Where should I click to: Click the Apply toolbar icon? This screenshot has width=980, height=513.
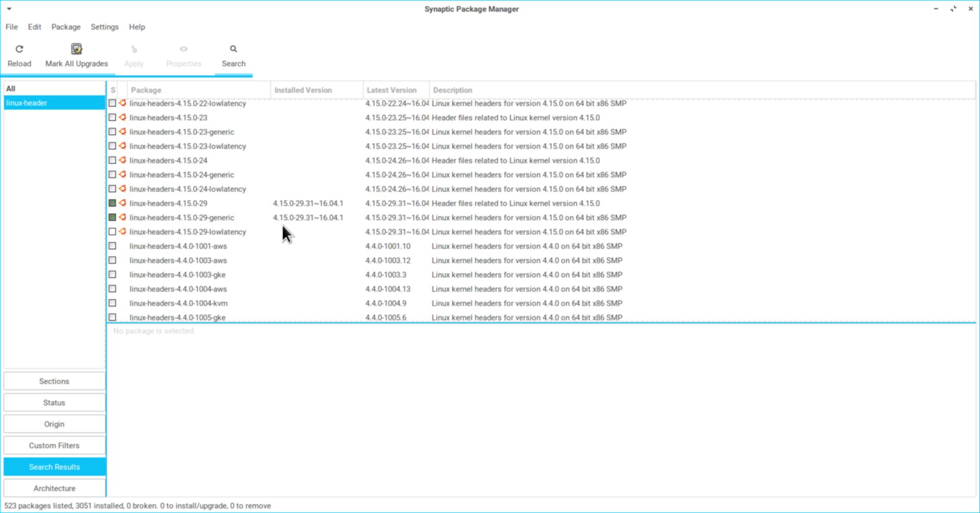pyautogui.click(x=134, y=49)
